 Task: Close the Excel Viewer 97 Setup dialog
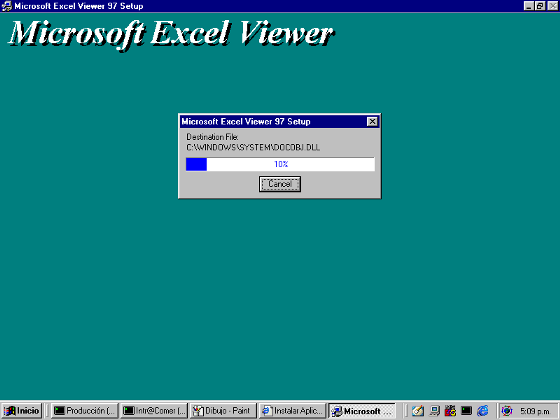[372, 122]
